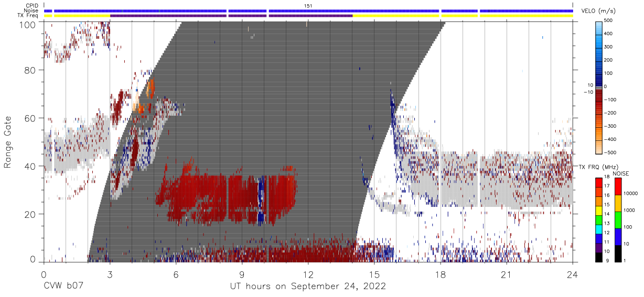Viewport: 644px width, 297px height.
Task: Click the CPID value "151"
Action: [x=308, y=6]
